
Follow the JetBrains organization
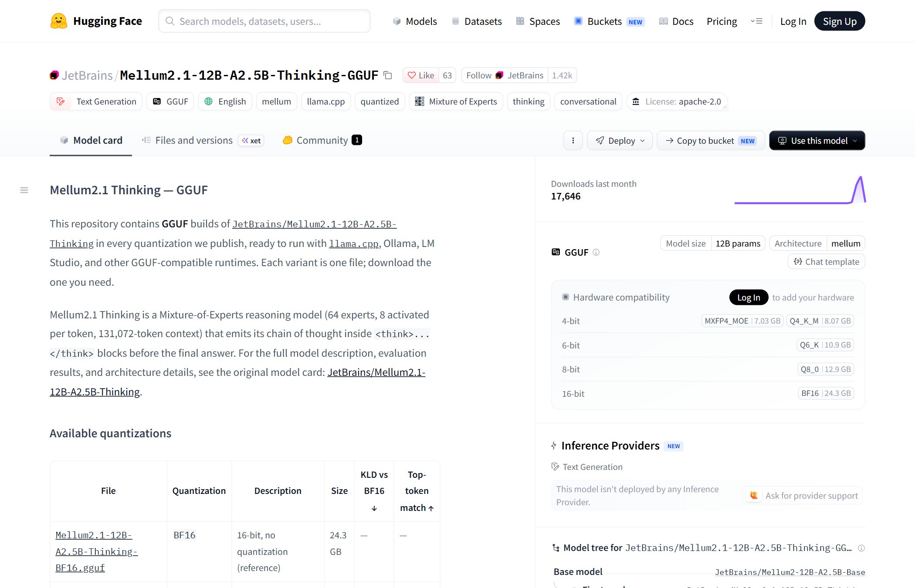click(x=505, y=75)
